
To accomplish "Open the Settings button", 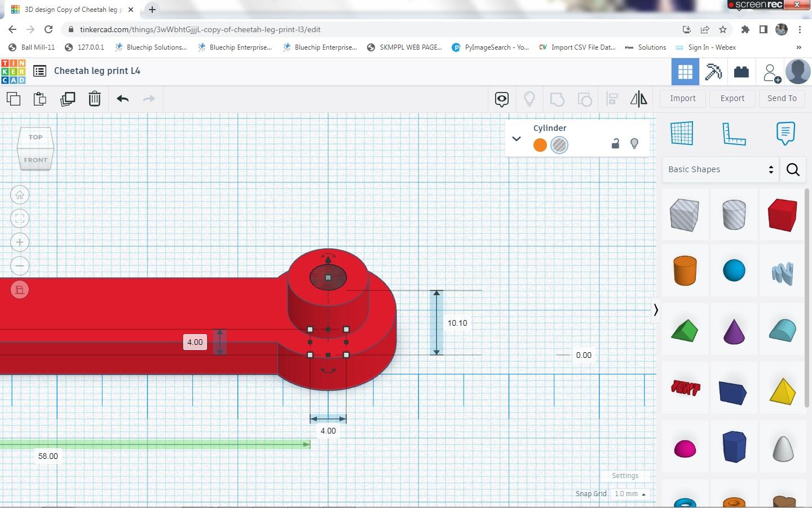I will pos(625,476).
